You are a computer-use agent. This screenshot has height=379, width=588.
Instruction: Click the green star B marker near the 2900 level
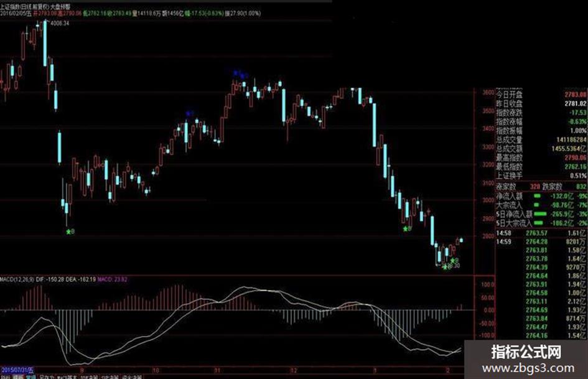(408, 228)
